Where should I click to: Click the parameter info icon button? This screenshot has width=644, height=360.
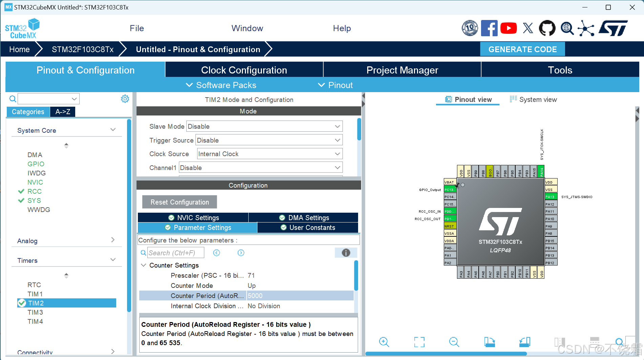coord(346,253)
